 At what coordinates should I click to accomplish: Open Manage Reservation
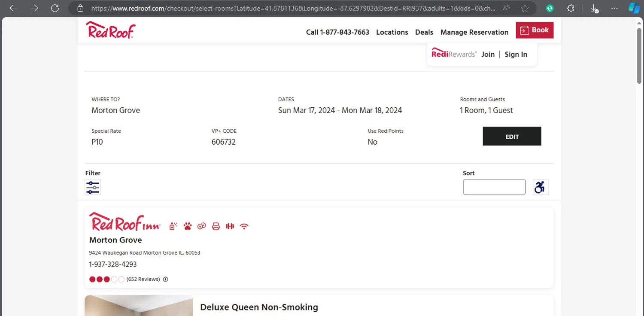(x=474, y=32)
